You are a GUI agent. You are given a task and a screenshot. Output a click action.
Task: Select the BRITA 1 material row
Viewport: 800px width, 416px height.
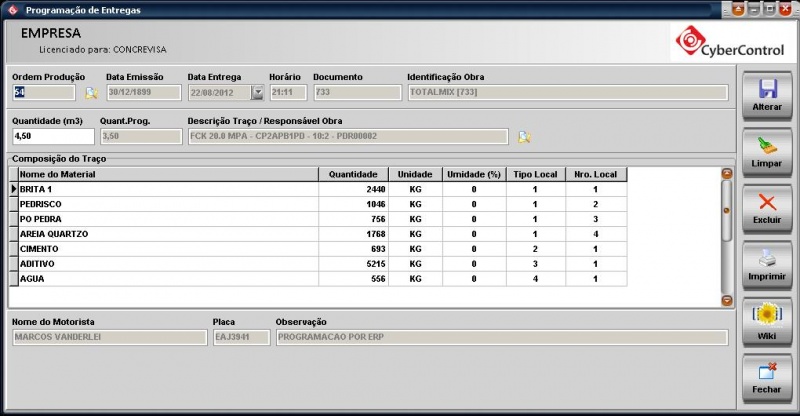coord(168,189)
